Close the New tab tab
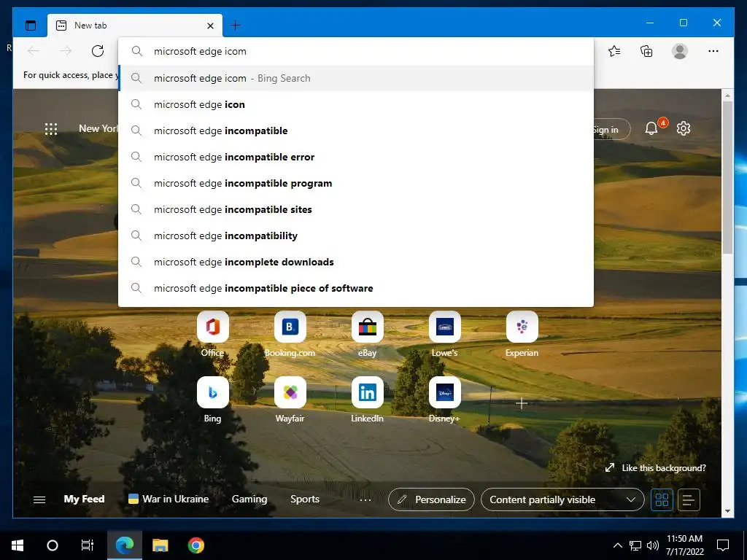Screen dimensions: 747x560 click(210, 26)
